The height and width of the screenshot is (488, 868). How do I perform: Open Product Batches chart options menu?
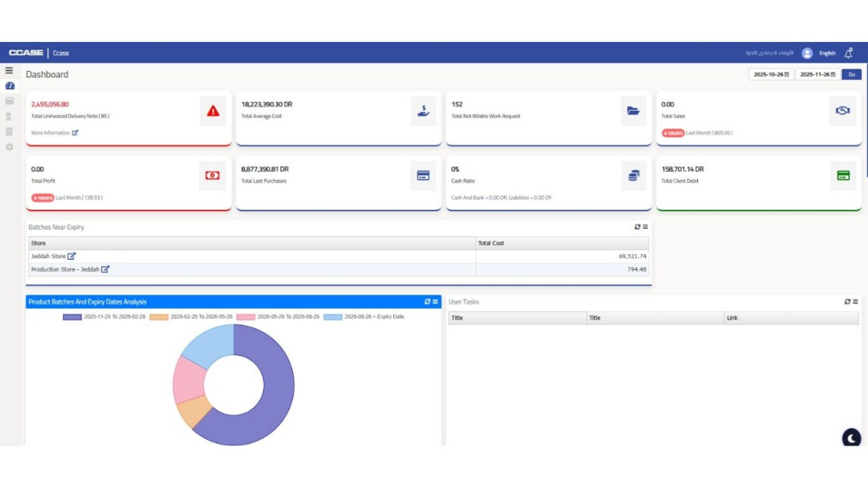pos(435,301)
